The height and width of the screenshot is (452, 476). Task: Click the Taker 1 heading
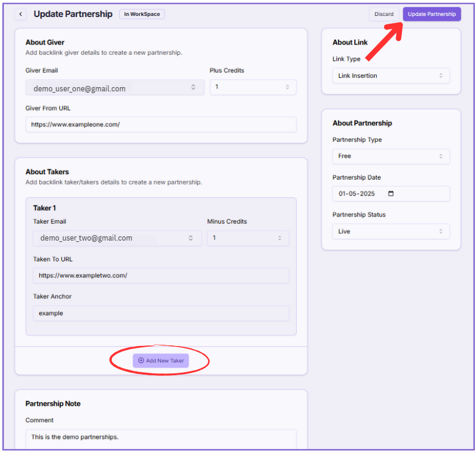click(44, 208)
